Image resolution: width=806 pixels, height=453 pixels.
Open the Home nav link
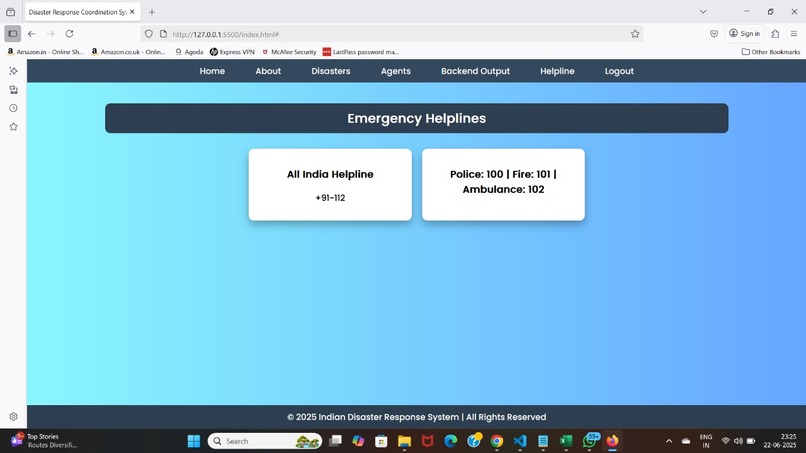[x=212, y=71]
